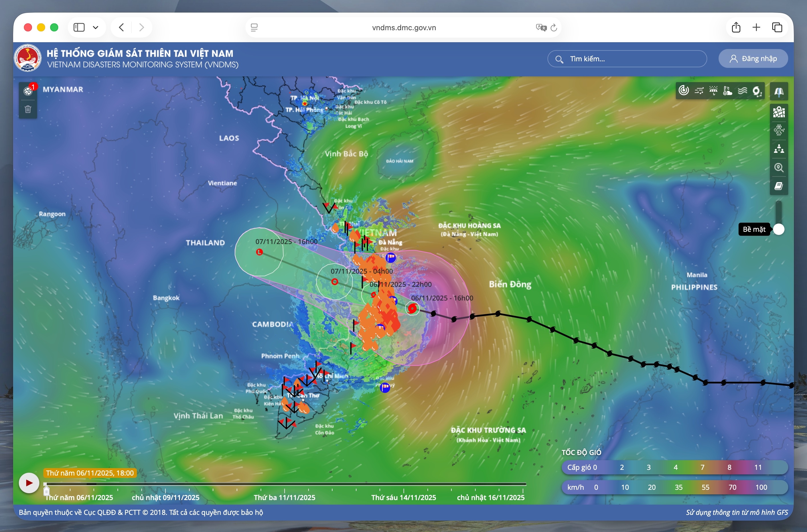Click the Bề mặt altitude slider handle

point(779,230)
